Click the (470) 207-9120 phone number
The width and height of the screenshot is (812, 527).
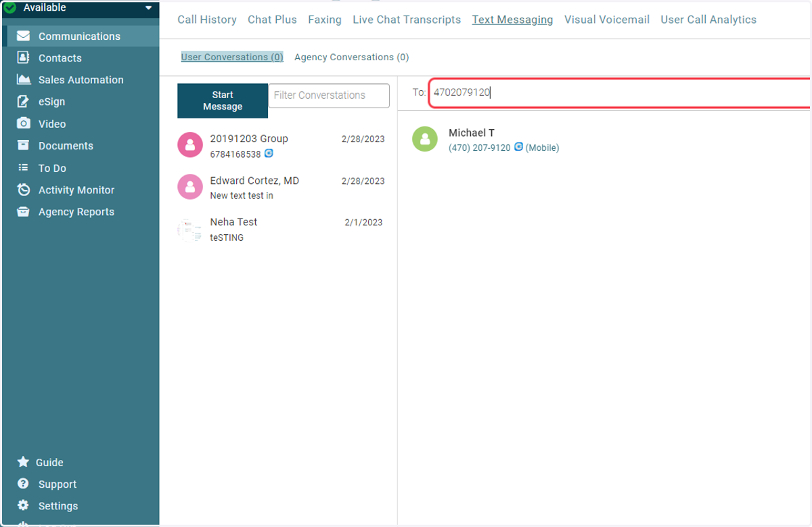coord(479,147)
